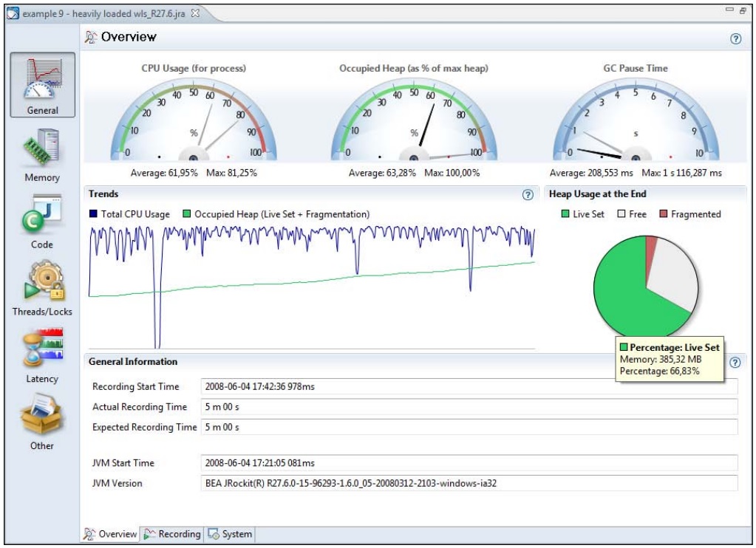
Task: Click the recording file icon on editor tab
Action: click(13, 13)
